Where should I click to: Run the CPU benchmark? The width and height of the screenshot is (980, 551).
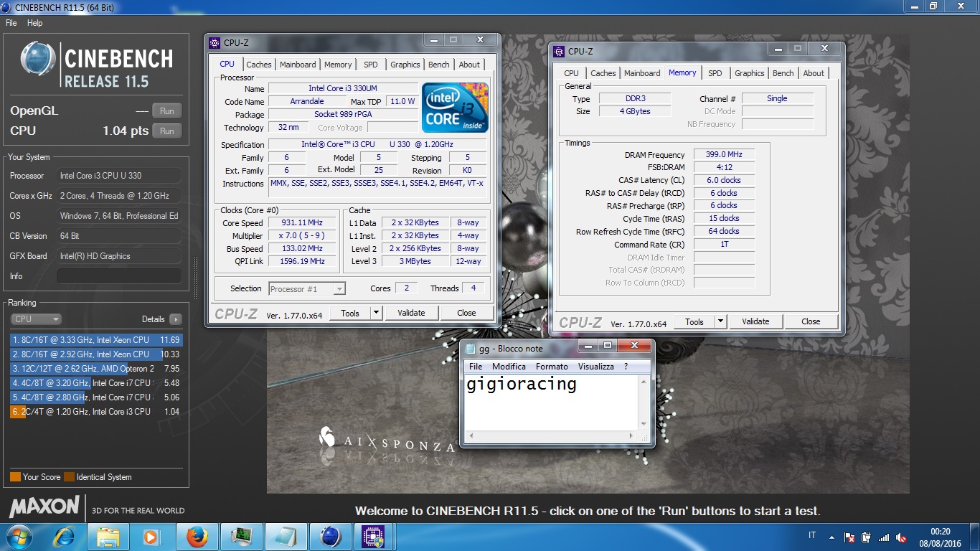tap(167, 131)
